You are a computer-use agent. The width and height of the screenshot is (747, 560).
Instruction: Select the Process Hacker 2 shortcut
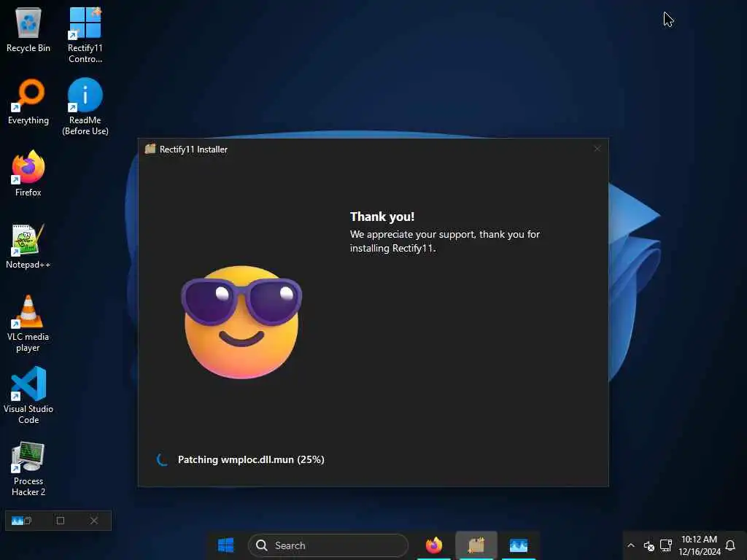pyautogui.click(x=28, y=469)
